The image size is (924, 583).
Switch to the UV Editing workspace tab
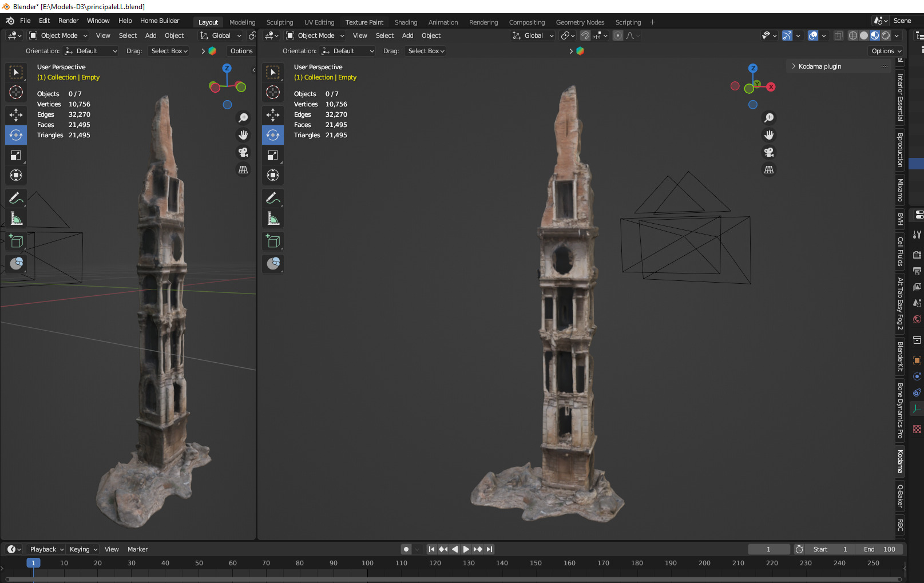click(319, 22)
